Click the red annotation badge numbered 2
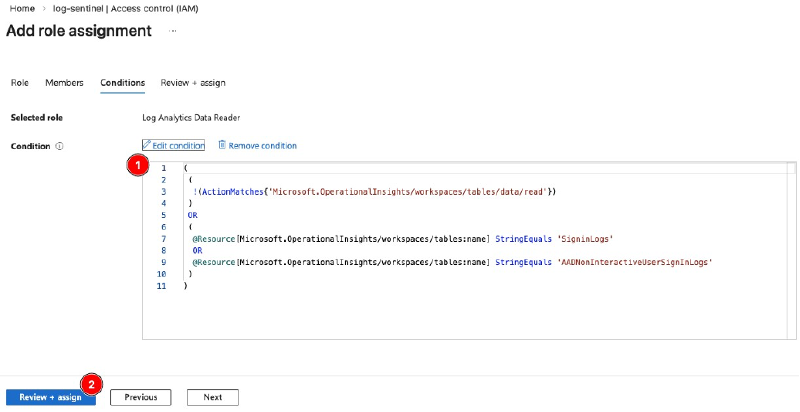The image size is (800, 412). tap(92, 383)
